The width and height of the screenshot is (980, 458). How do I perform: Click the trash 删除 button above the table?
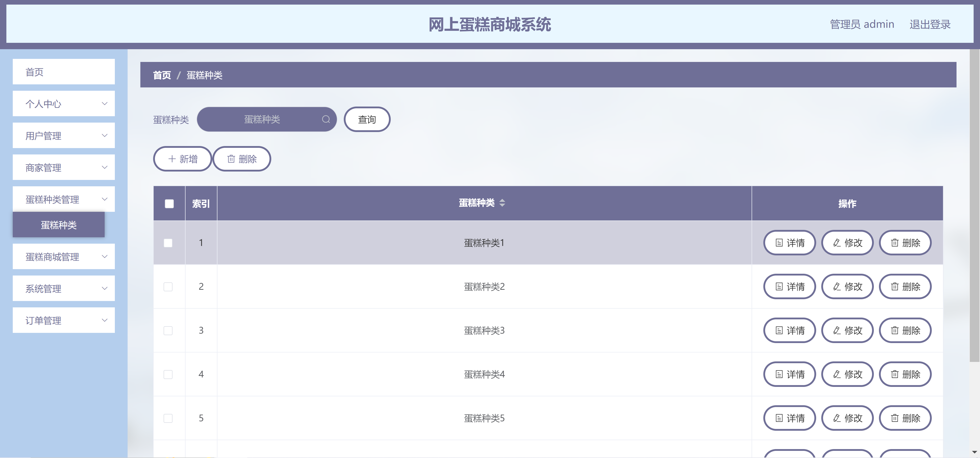coord(242,159)
